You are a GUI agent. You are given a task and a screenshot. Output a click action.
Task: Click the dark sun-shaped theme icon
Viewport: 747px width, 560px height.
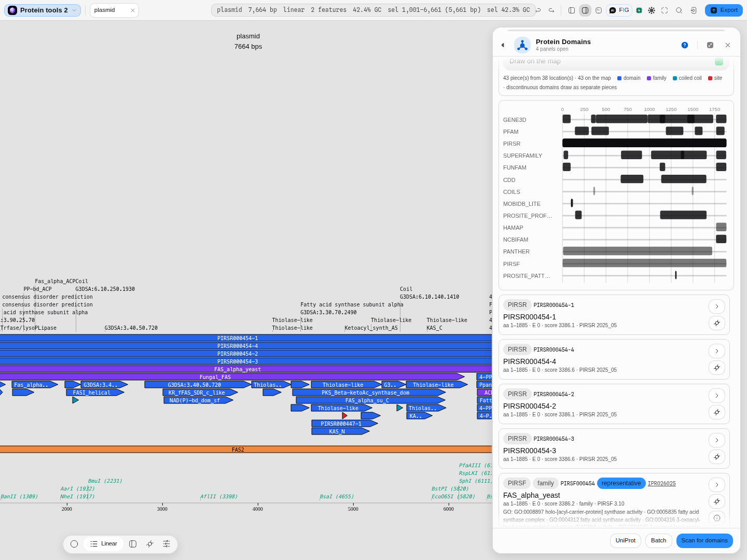[652, 10]
